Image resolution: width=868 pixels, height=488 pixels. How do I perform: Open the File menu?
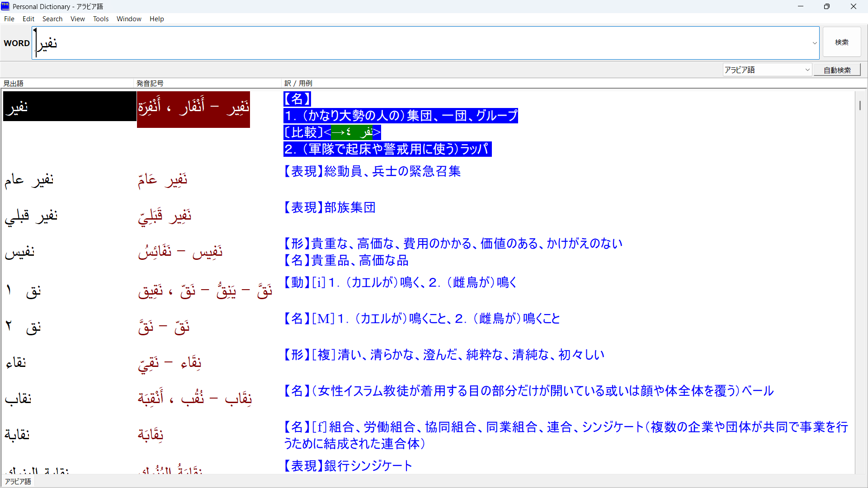pyautogui.click(x=9, y=19)
